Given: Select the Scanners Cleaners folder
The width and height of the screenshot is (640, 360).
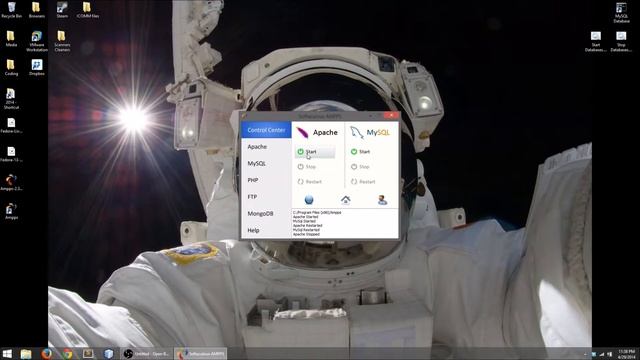Looking at the screenshot, I should coord(62,41).
